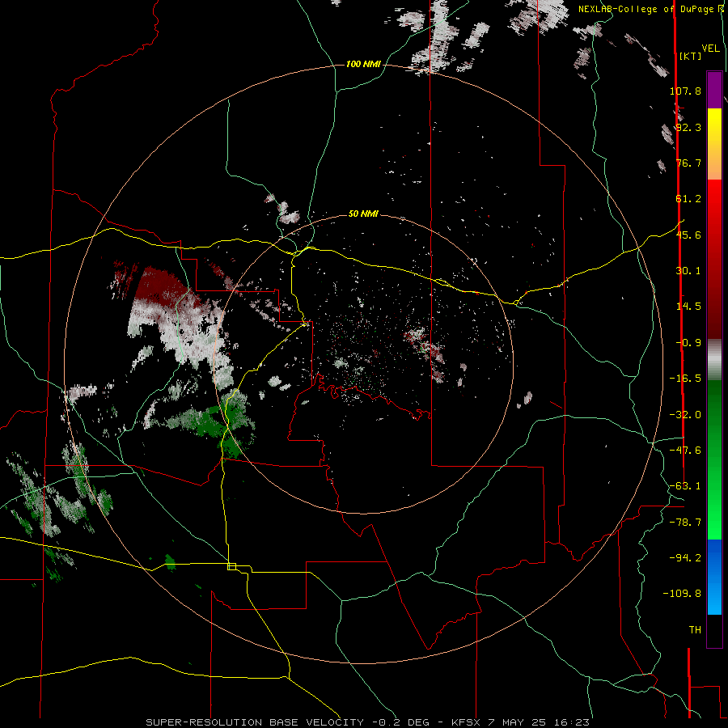This screenshot has width=728, height=728.
Task: Click the "50 NMI" range ring label
Action: coord(363,214)
